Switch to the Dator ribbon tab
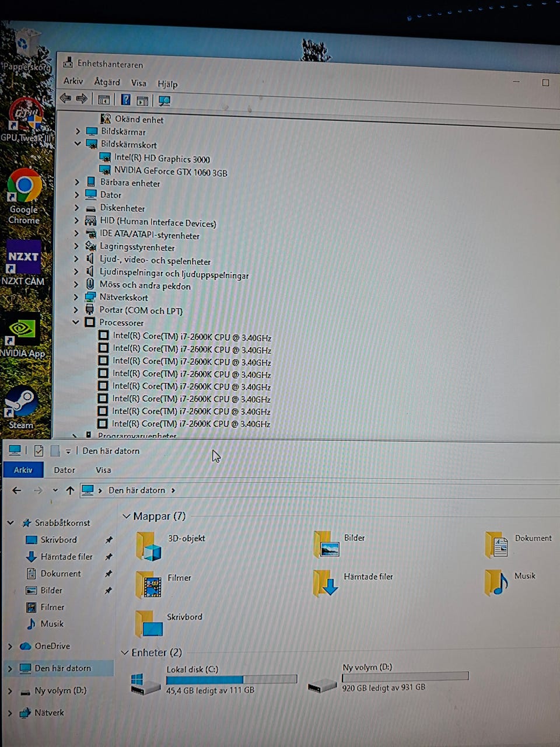The width and height of the screenshot is (560, 747). tap(64, 470)
